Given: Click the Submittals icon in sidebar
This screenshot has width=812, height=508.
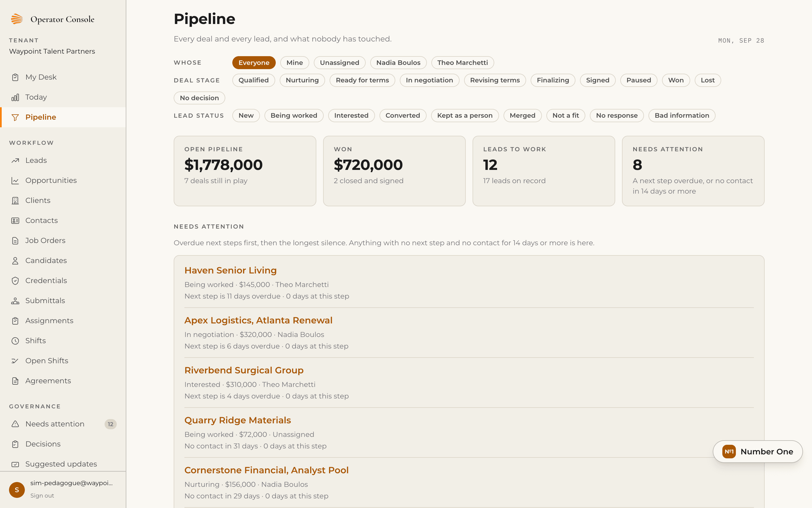Looking at the screenshot, I should click(15, 301).
